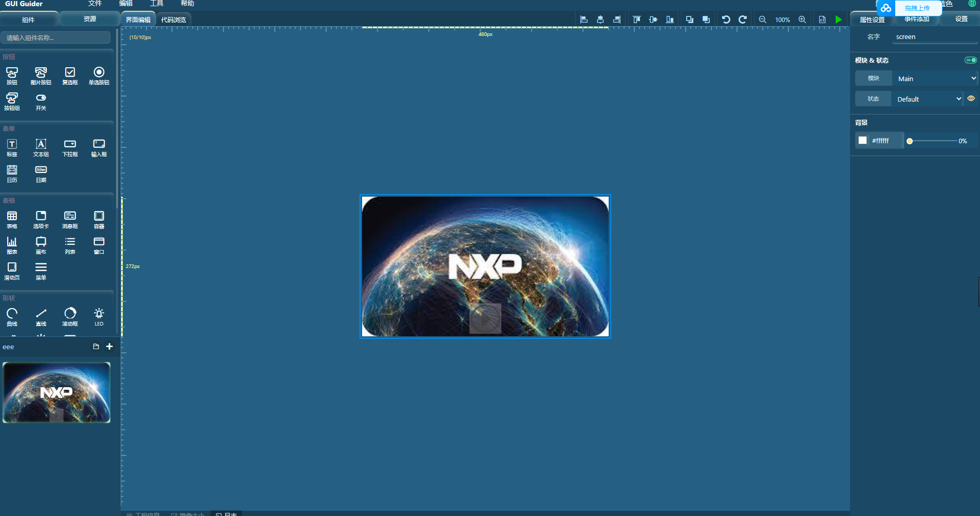Open the 工具 menu
This screenshot has height=516, width=980.
[x=157, y=4]
